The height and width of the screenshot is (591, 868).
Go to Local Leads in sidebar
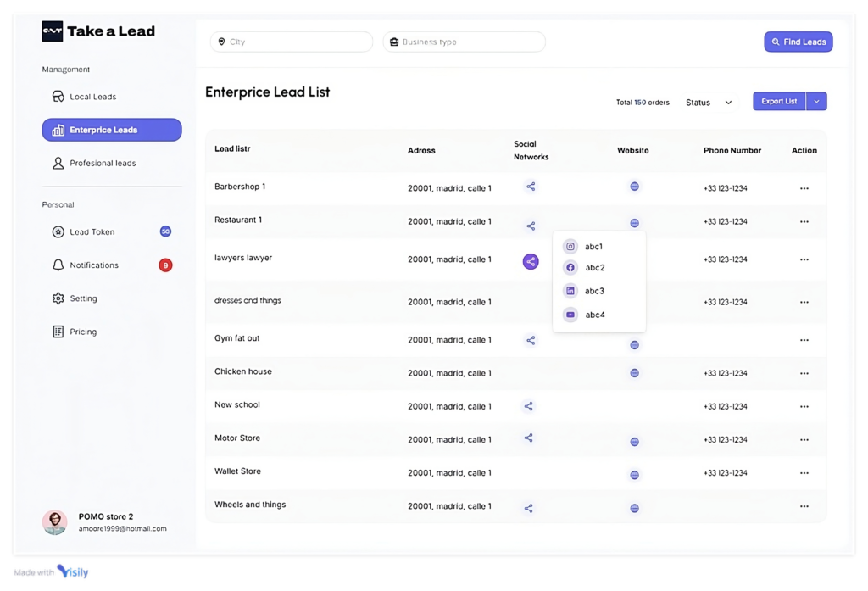pos(92,97)
